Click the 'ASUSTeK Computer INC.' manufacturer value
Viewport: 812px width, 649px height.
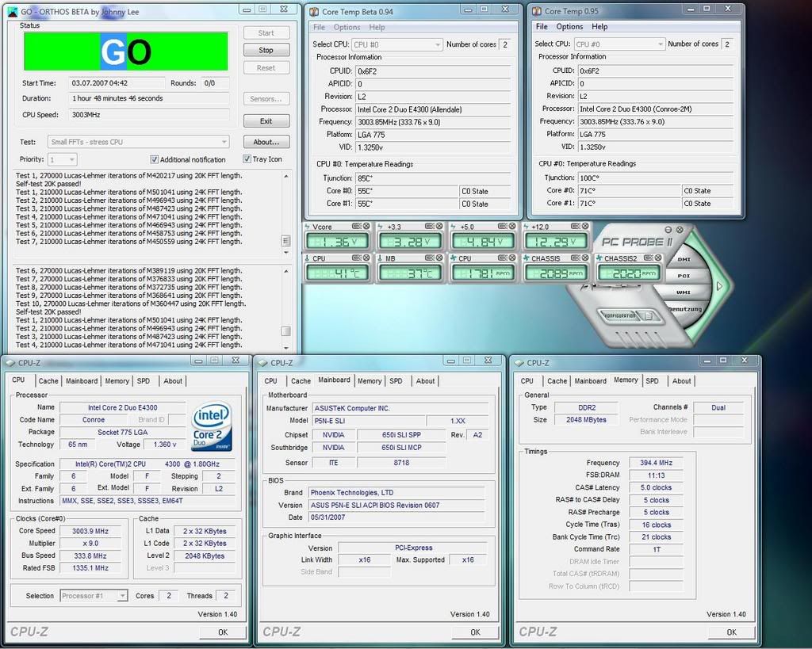pyautogui.click(x=352, y=408)
